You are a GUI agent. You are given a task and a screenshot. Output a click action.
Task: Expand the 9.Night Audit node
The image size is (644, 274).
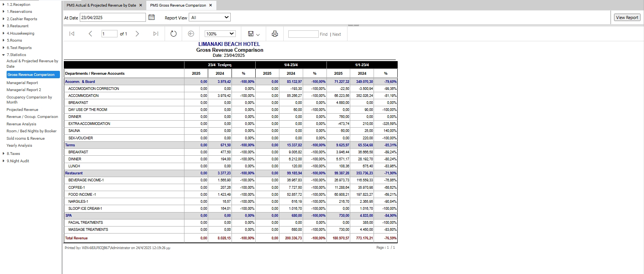(4, 161)
